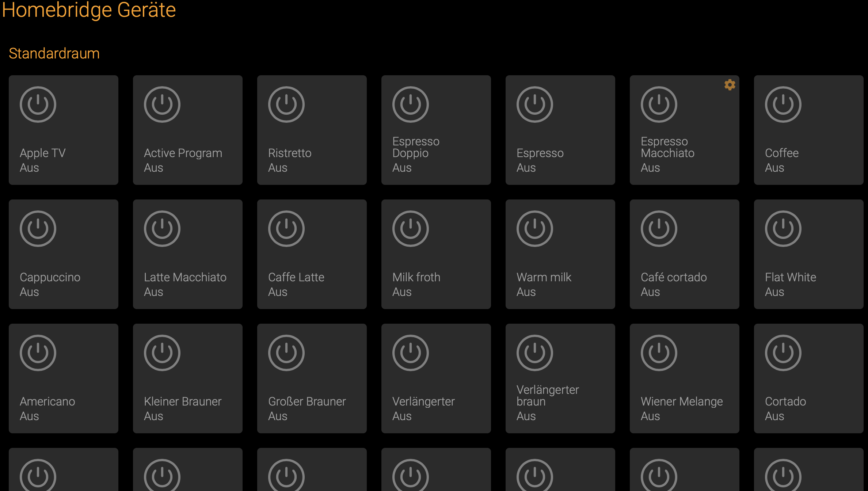Tap the Cappuccino power icon

(x=38, y=229)
